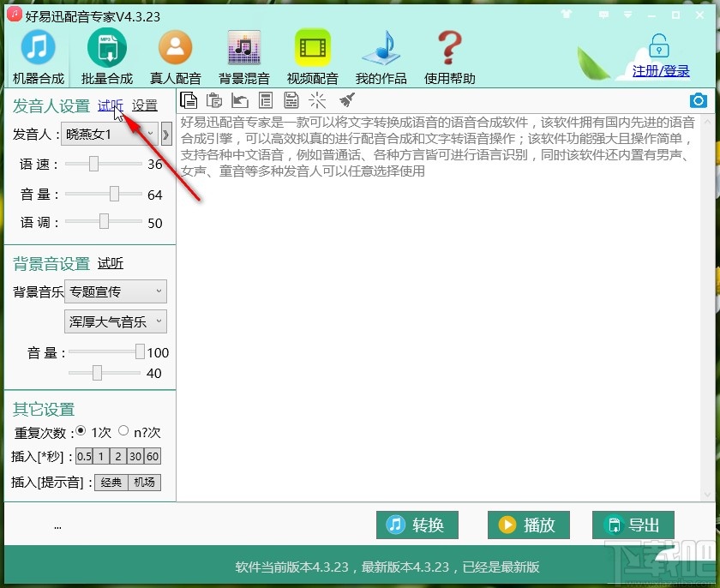Adjust the 语速 speed slider
720x588 pixels.
coord(93,164)
